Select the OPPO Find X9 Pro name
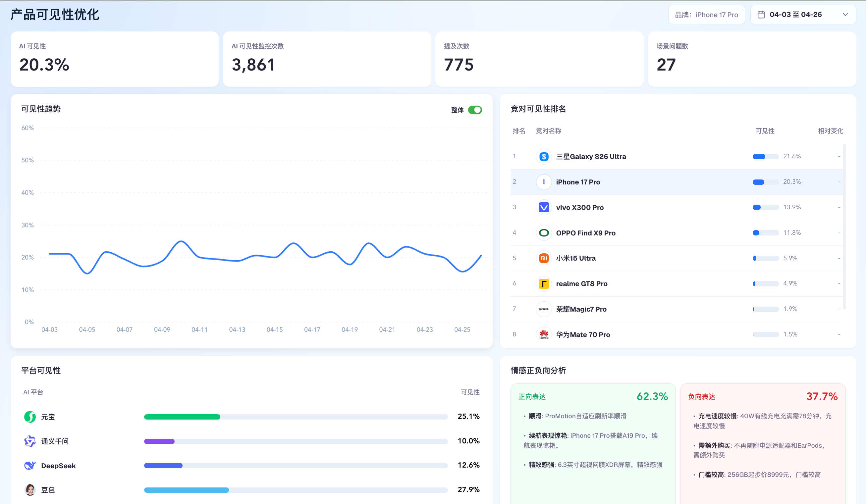Screen dimensions: 866x504 click(586, 233)
